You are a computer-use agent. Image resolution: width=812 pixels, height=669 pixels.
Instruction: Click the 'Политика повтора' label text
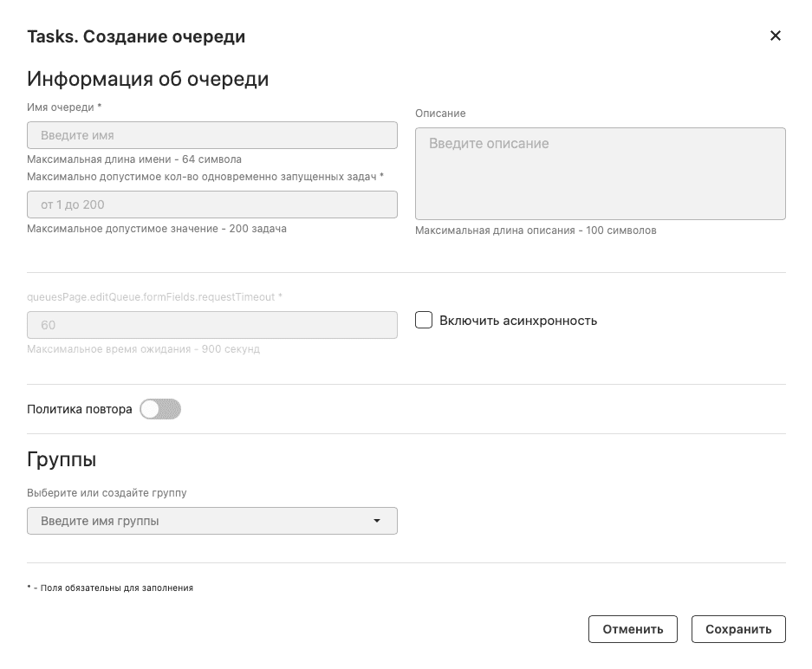pyautogui.click(x=78, y=407)
